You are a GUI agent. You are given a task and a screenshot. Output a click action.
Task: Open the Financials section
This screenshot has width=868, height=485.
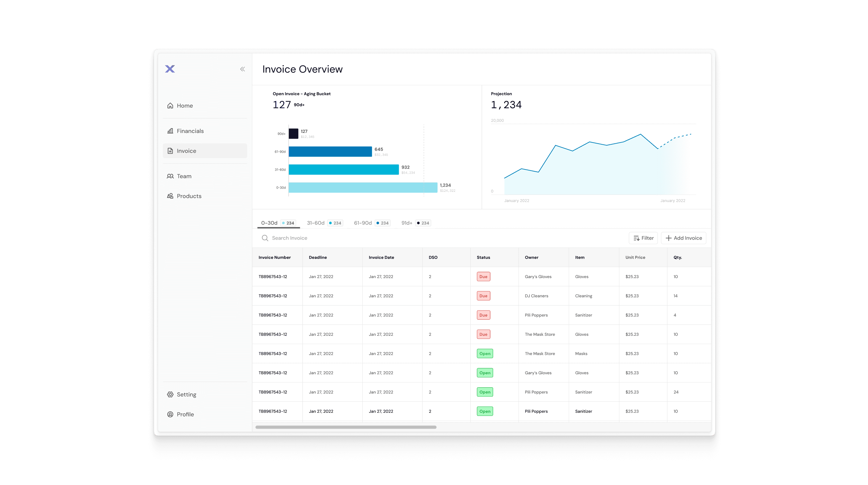point(205,131)
